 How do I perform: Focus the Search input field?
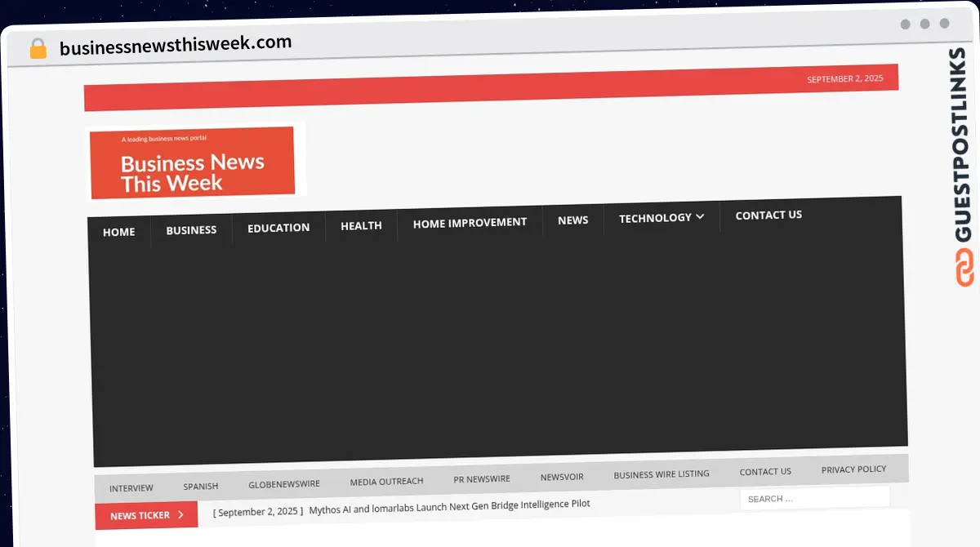[815, 498]
